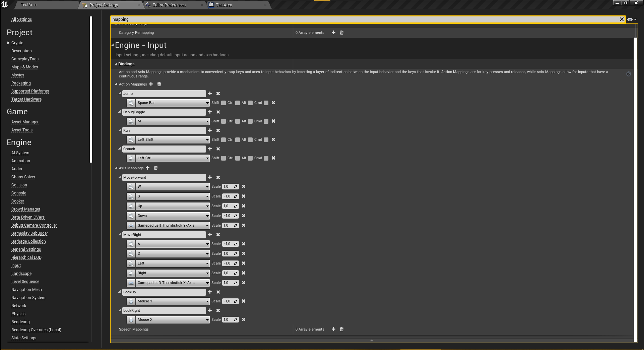Add a new Axis Mapping
The width and height of the screenshot is (644, 350).
coord(147,168)
